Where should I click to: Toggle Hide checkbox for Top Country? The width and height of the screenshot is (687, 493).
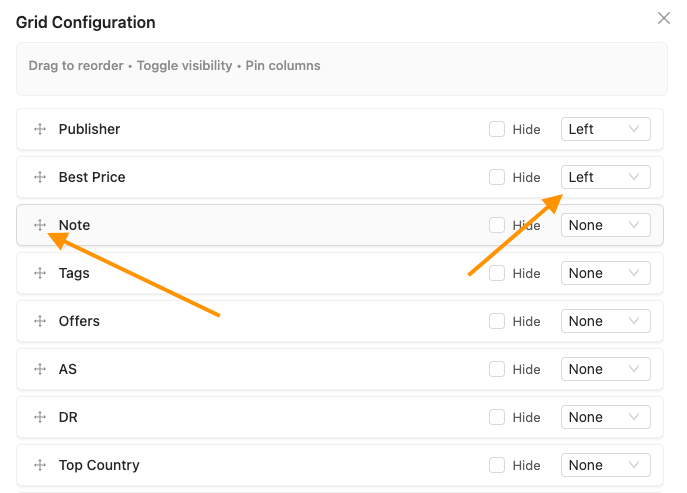[497, 465]
